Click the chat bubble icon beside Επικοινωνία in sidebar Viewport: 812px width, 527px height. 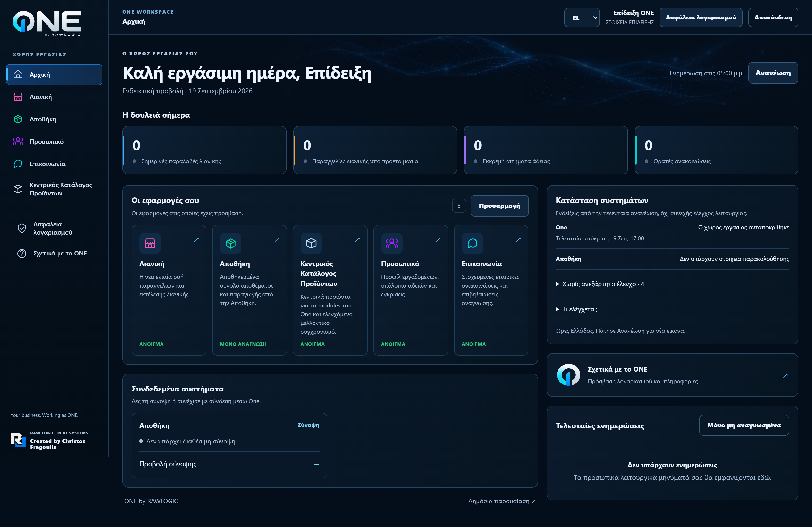pyautogui.click(x=18, y=164)
